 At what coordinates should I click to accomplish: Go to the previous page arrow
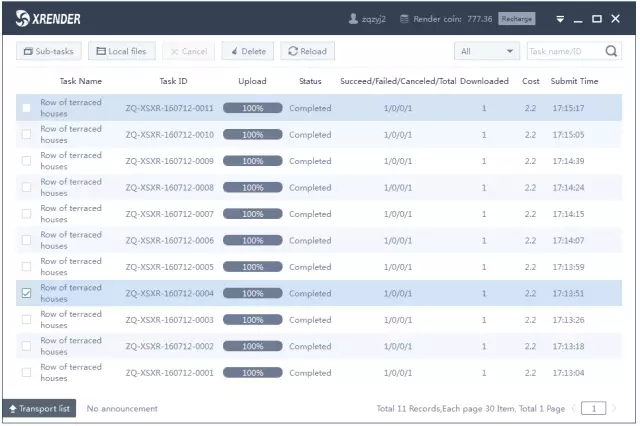(574, 408)
